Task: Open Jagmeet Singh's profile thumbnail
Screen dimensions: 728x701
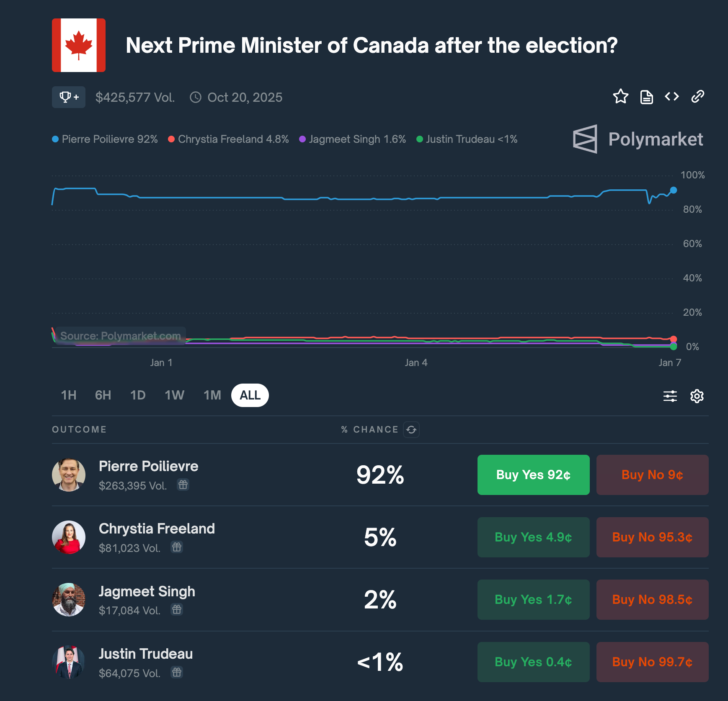Action: click(x=69, y=599)
